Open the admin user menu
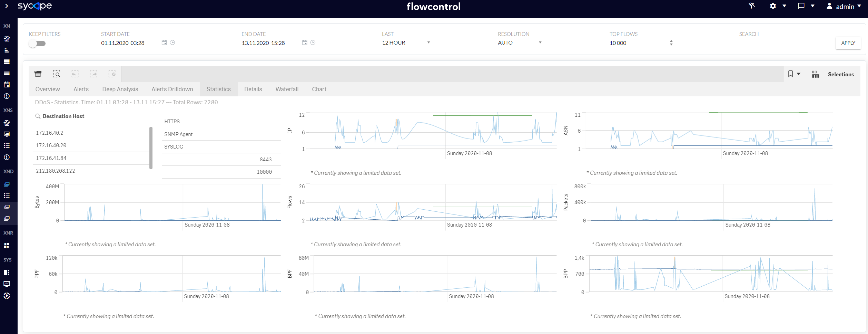868x334 pixels. tap(844, 6)
